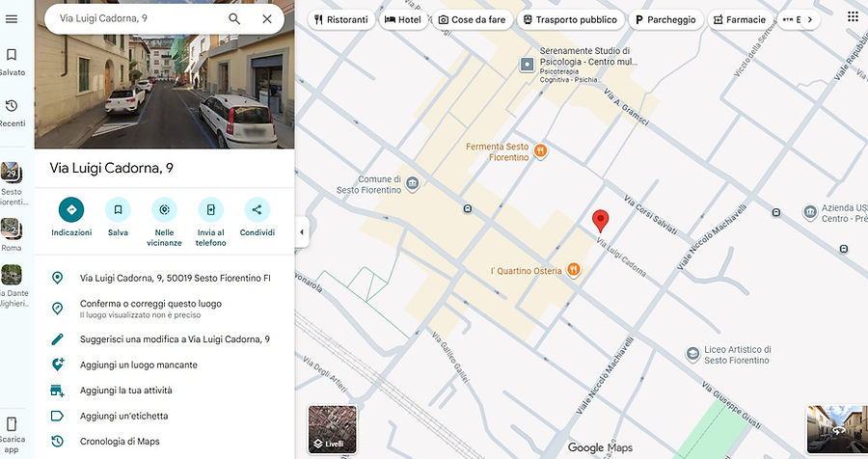Open Salvati saved places in sidebar
The width and height of the screenshot is (868, 459).
coord(12,62)
